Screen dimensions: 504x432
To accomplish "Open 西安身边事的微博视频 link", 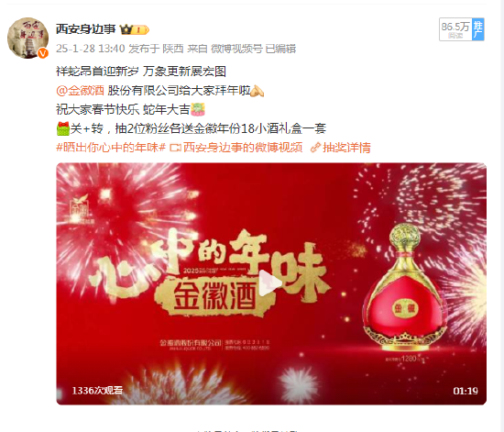I will click(243, 148).
